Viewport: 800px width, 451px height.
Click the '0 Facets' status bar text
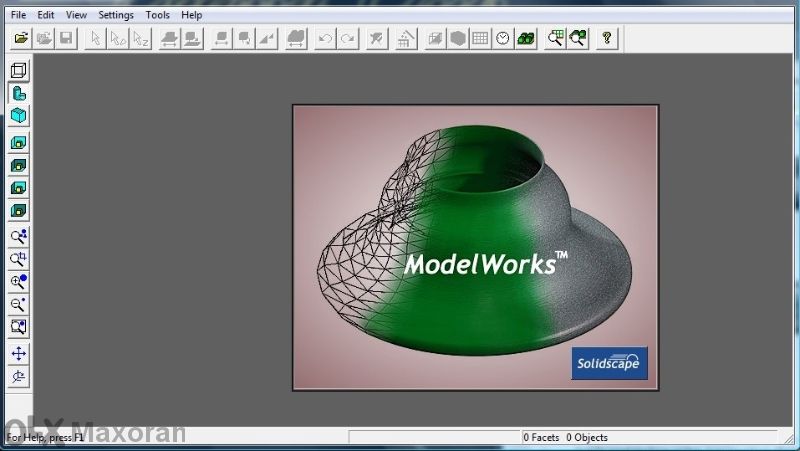coord(541,437)
